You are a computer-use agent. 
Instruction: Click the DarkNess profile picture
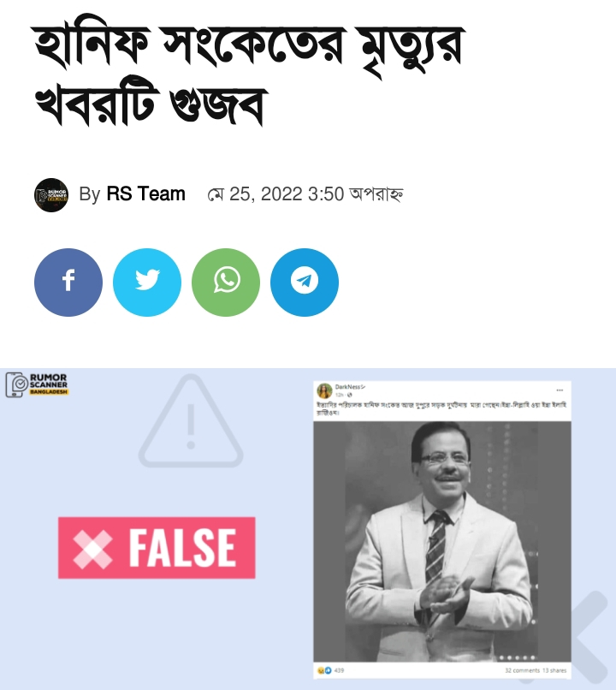[324, 390]
